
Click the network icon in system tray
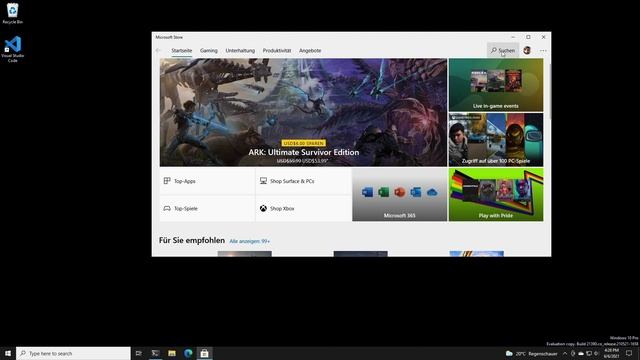(x=589, y=353)
